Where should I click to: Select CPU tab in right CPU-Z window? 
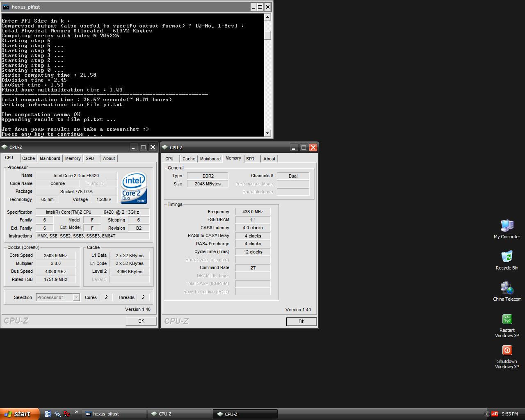point(169,159)
